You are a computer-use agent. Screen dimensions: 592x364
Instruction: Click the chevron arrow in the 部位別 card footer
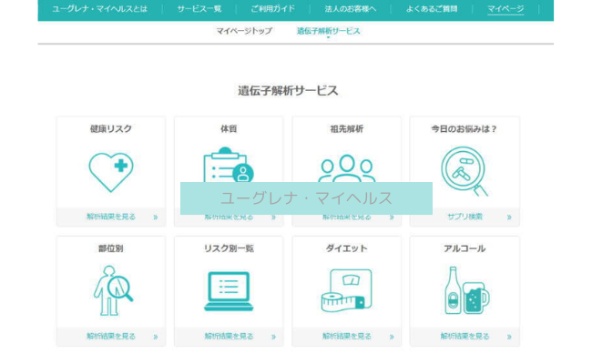156,337
